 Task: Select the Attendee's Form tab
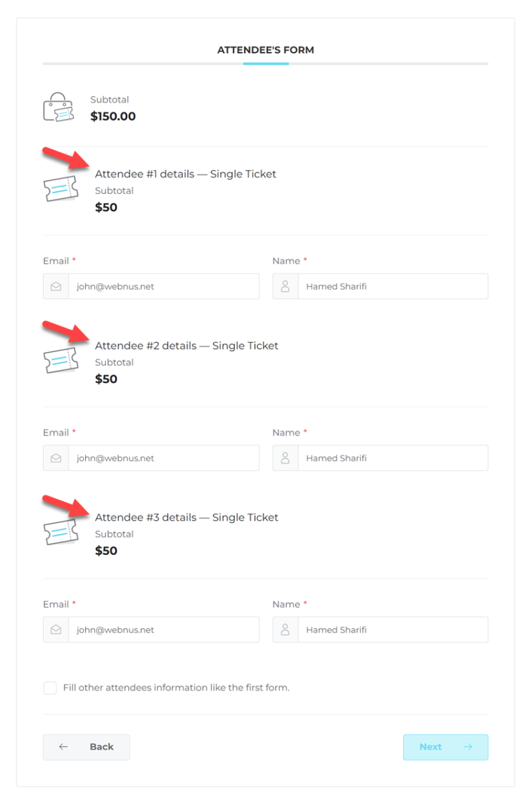click(x=265, y=50)
